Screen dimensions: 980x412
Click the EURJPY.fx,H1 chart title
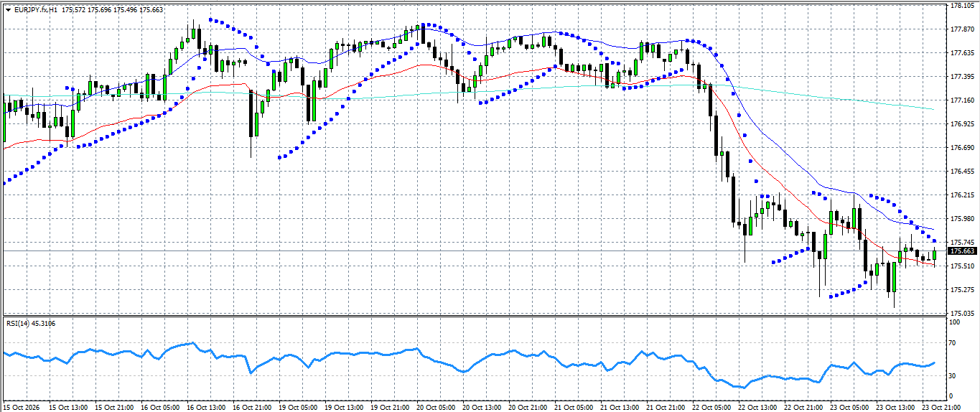(x=36, y=10)
